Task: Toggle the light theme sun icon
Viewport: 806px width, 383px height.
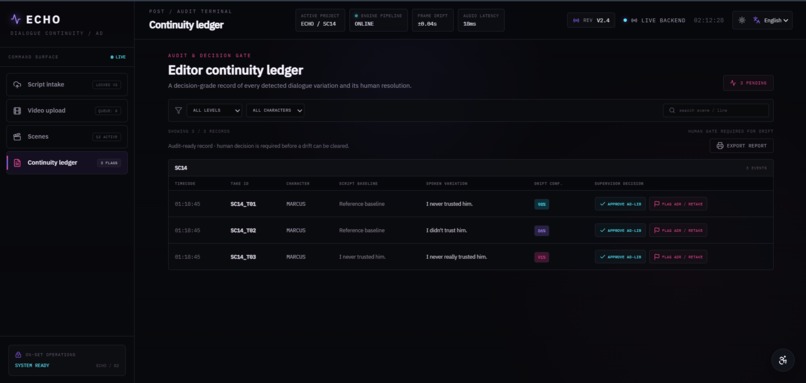Action: tap(741, 20)
